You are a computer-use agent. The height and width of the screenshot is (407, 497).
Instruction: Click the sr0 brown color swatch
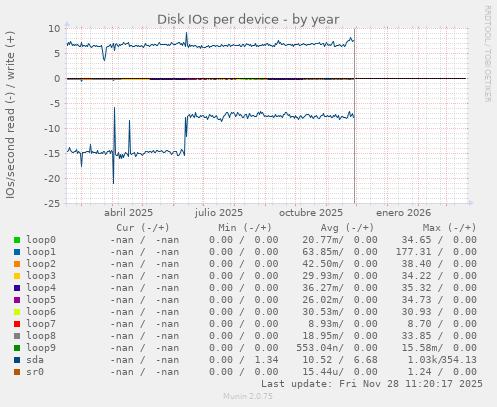pos(17,372)
